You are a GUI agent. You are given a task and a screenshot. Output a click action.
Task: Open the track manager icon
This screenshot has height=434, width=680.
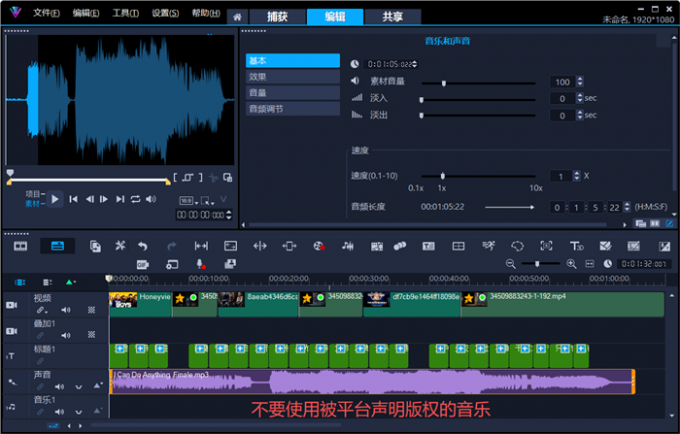(x=47, y=282)
